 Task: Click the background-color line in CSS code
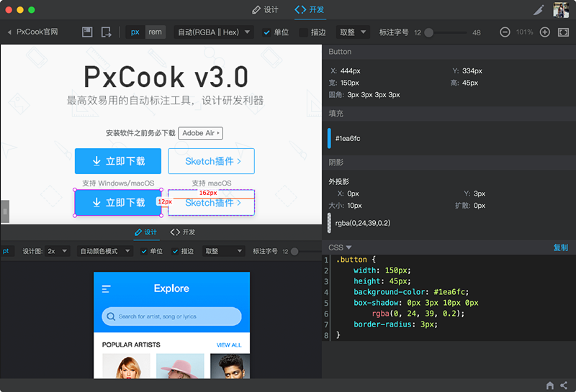(411, 292)
